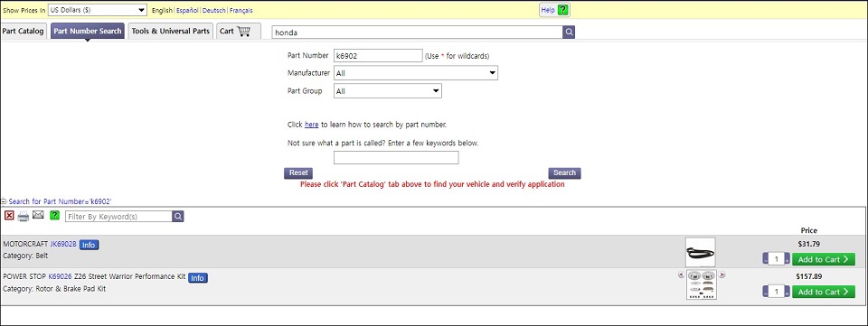Select the Part Number Search tab

pyautogui.click(x=88, y=31)
